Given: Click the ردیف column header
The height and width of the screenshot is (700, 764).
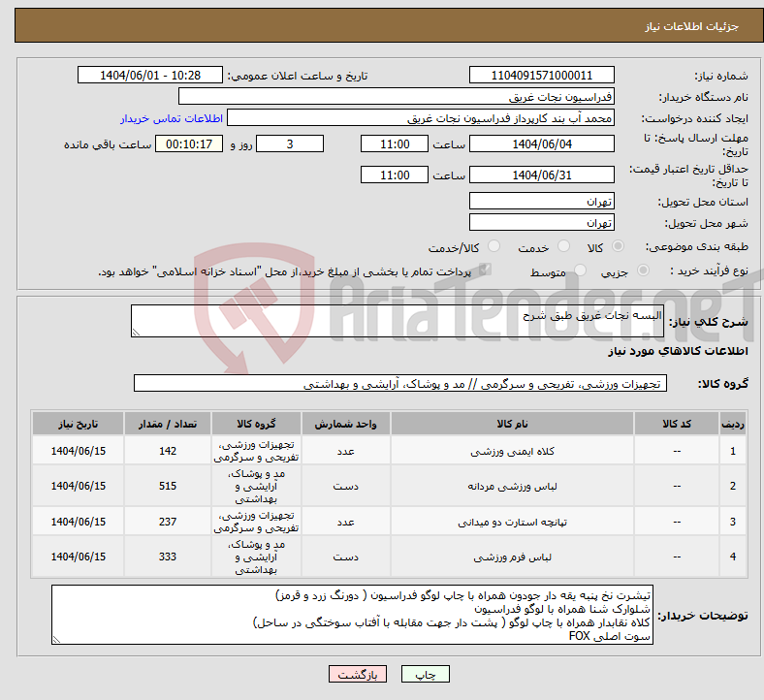Looking at the screenshot, I should pos(733,424).
